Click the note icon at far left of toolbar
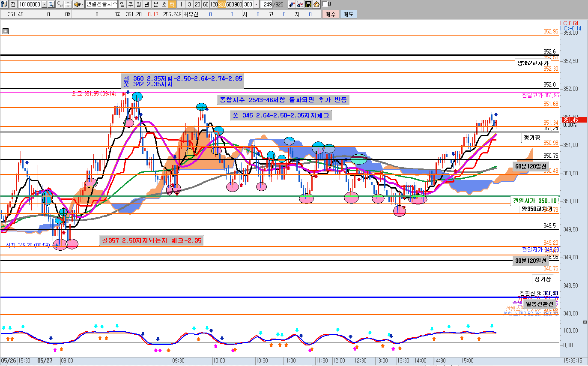 click(4, 4)
